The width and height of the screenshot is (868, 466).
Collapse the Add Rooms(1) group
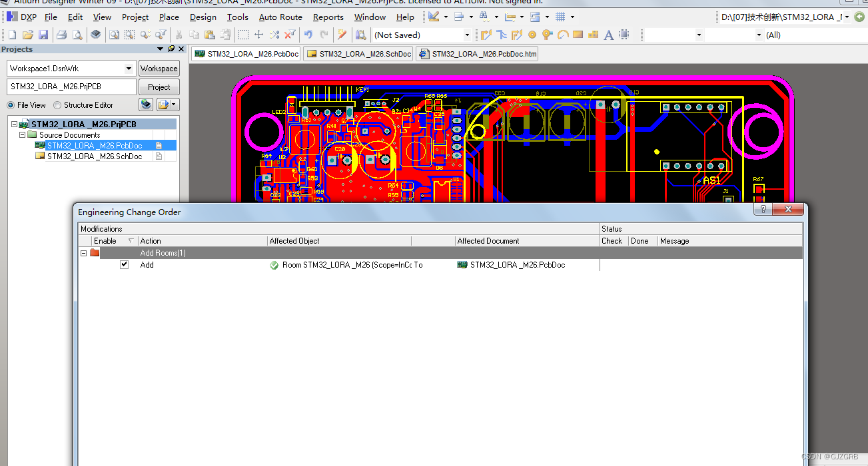[83, 252]
